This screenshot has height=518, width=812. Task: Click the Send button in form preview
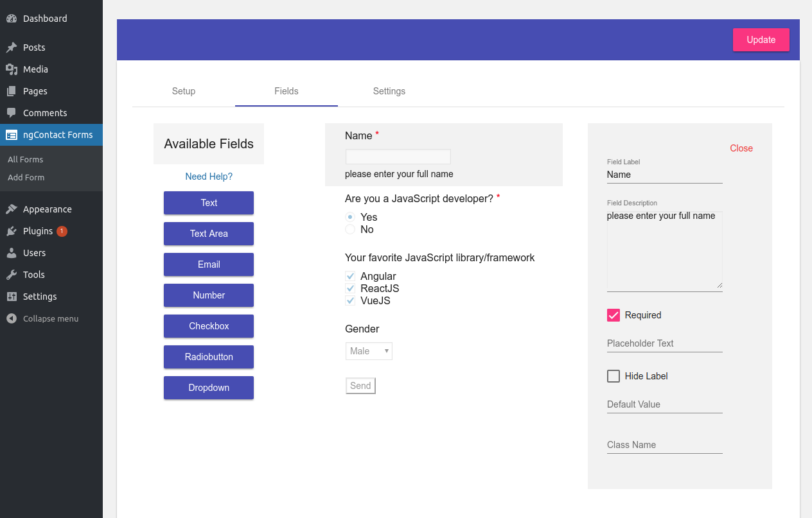360,386
